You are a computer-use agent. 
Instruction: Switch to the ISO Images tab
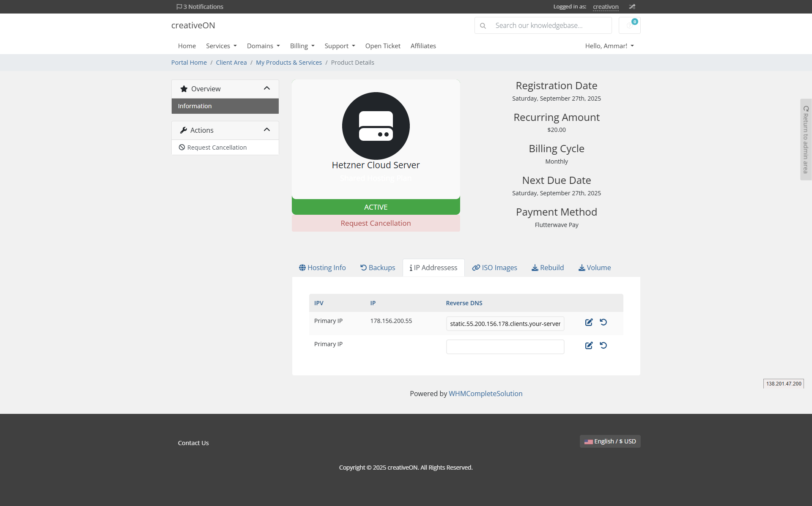[494, 268]
